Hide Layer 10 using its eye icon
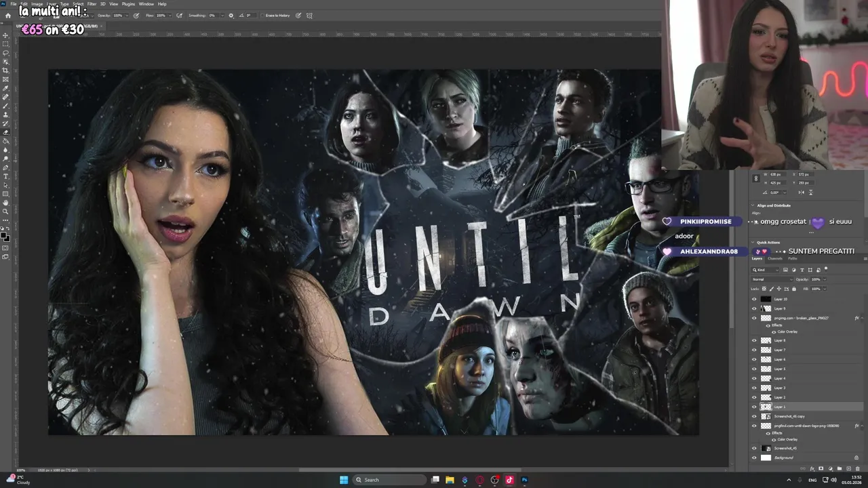 pyautogui.click(x=754, y=299)
